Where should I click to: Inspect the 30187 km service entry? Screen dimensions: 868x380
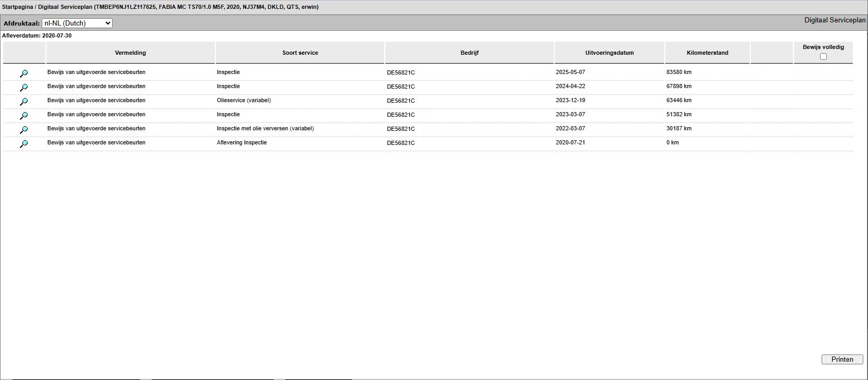24,130
